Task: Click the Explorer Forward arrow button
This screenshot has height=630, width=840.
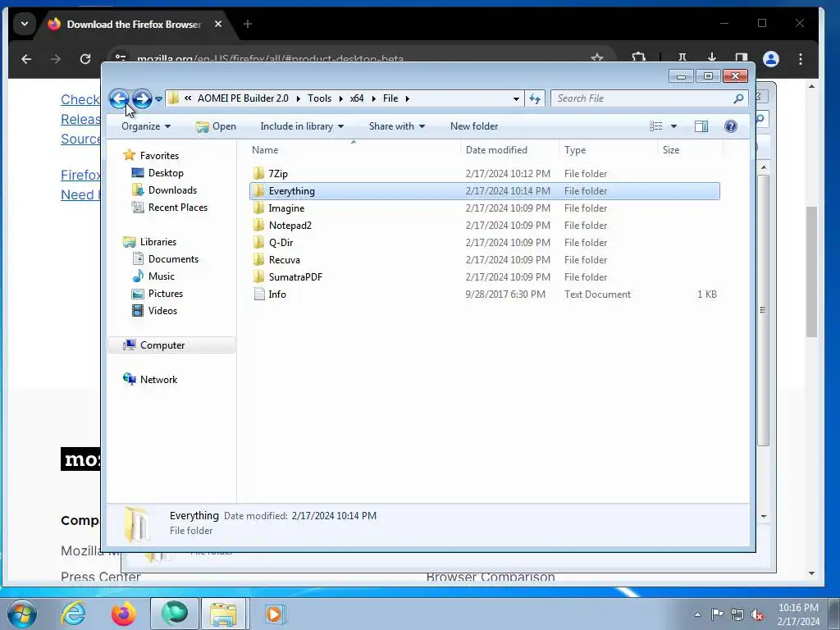Action: (x=142, y=98)
